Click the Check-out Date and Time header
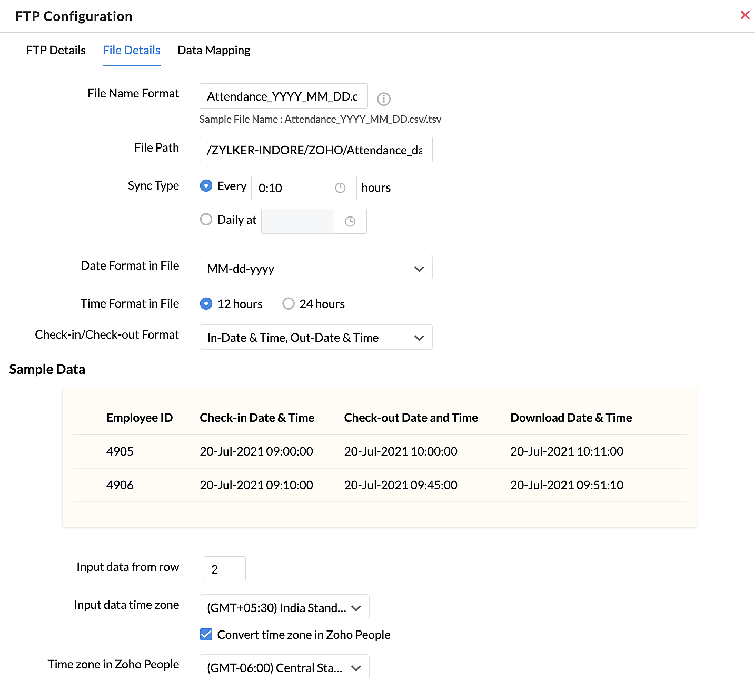The height and width of the screenshot is (700, 755). [x=411, y=418]
